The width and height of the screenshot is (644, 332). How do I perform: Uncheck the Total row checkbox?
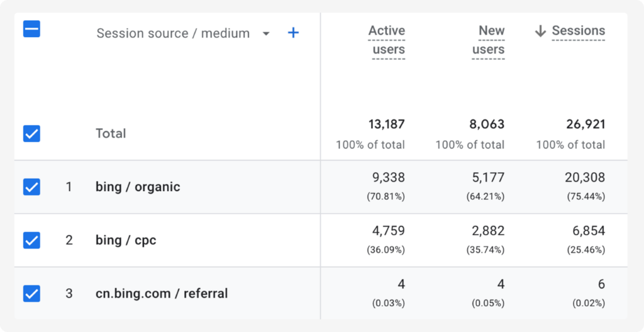pos(31,133)
